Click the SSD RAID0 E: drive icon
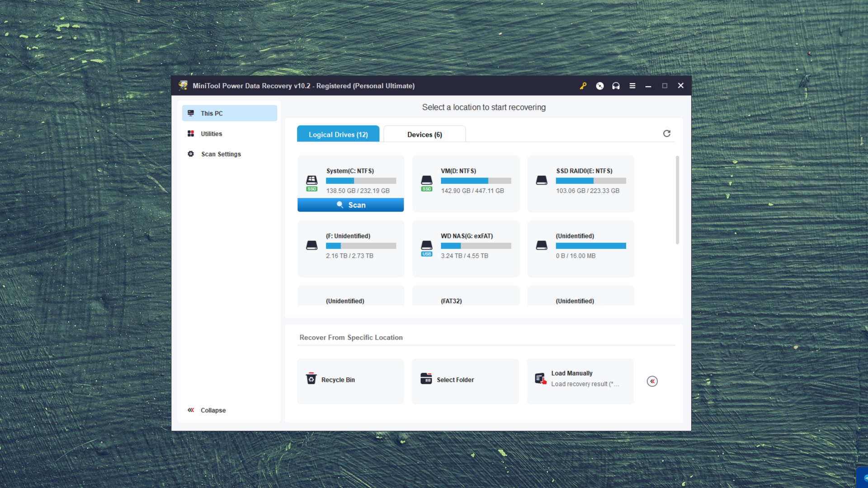This screenshot has width=868, height=488. [542, 180]
